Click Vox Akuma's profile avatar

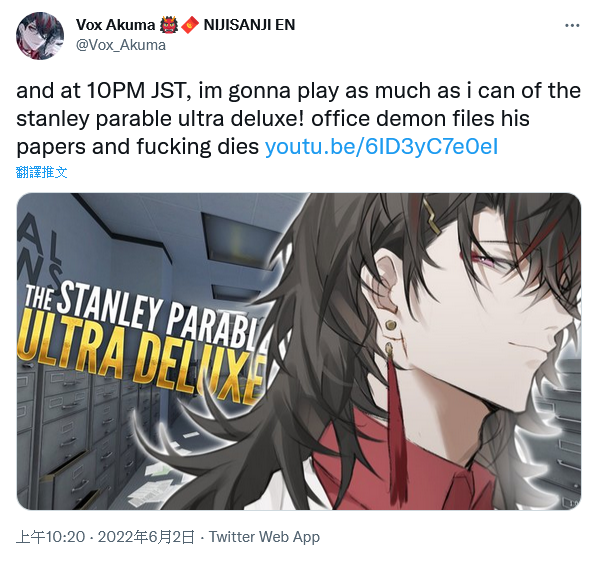(40, 36)
